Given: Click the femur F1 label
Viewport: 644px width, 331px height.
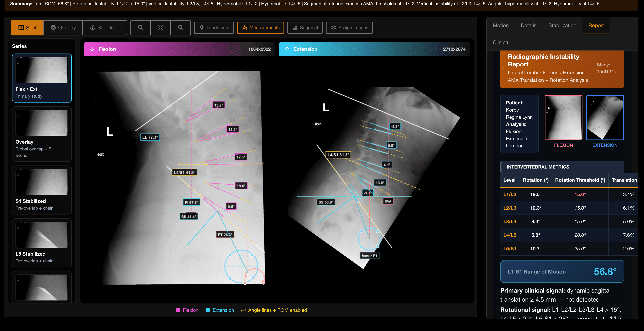Looking at the screenshot, I should point(369,256).
